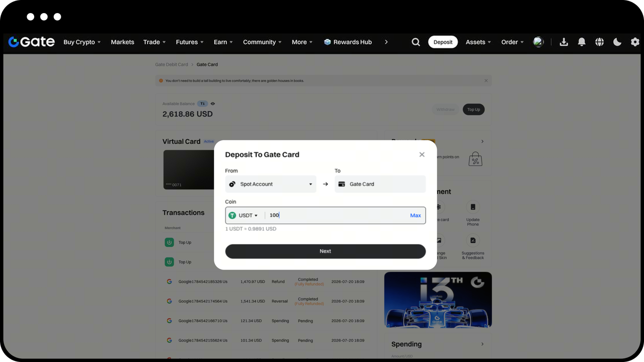644x362 pixels.
Task: Open the language globe icon
Action: (x=599, y=42)
